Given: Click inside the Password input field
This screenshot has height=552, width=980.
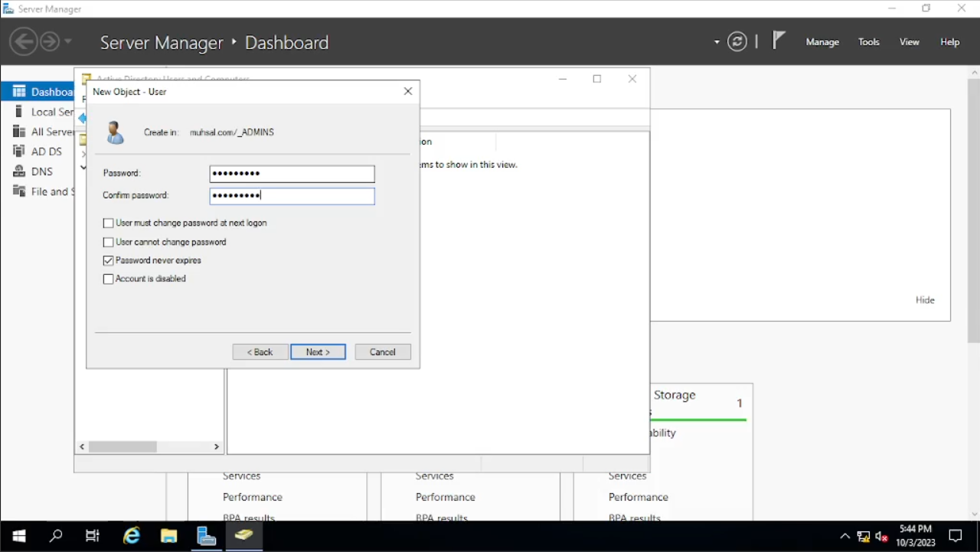Looking at the screenshot, I should point(292,174).
